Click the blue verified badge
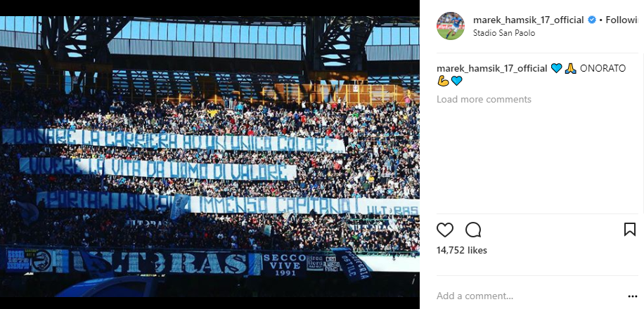 (592, 20)
